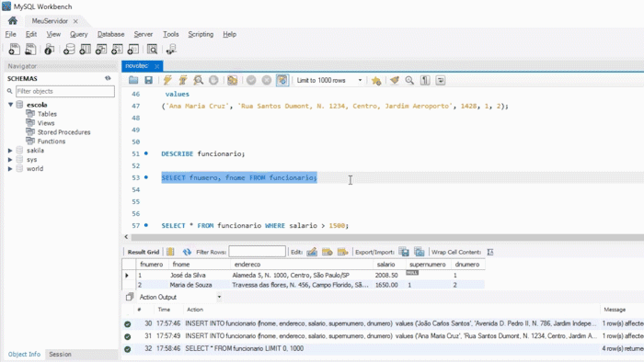Commit transaction check icon
The height and width of the screenshot is (362, 644).
pyautogui.click(x=251, y=80)
